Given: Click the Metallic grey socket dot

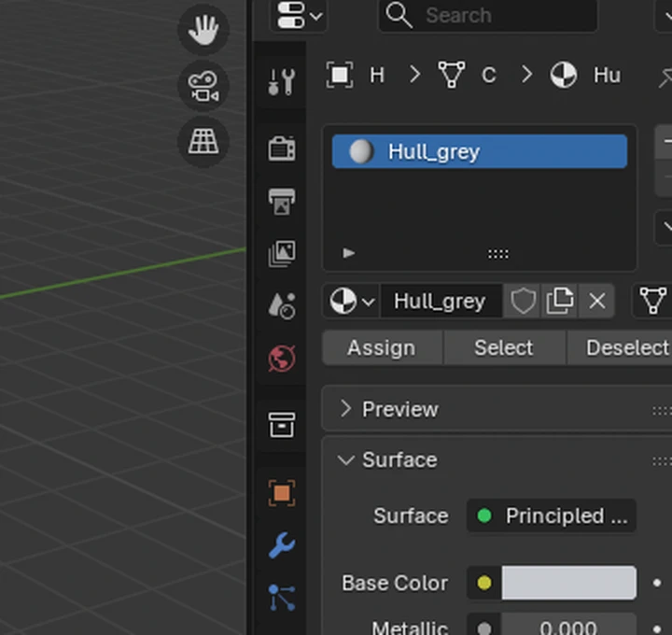Looking at the screenshot, I should pos(484,628).
